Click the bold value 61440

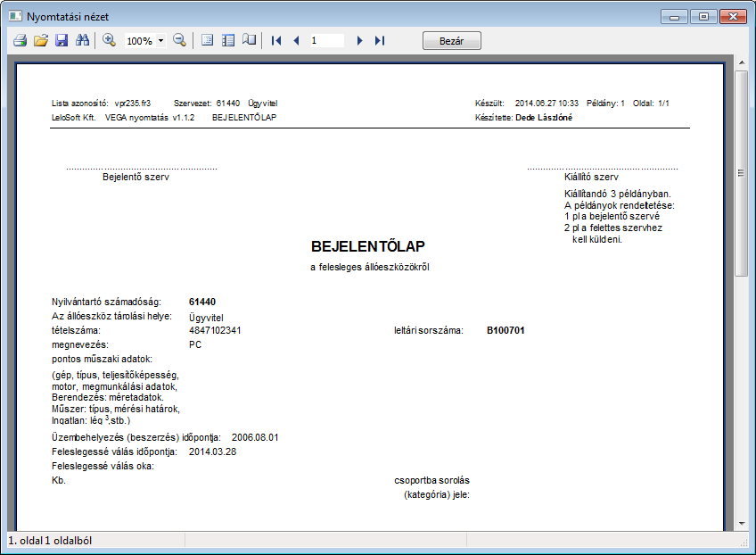coord(202,302)
